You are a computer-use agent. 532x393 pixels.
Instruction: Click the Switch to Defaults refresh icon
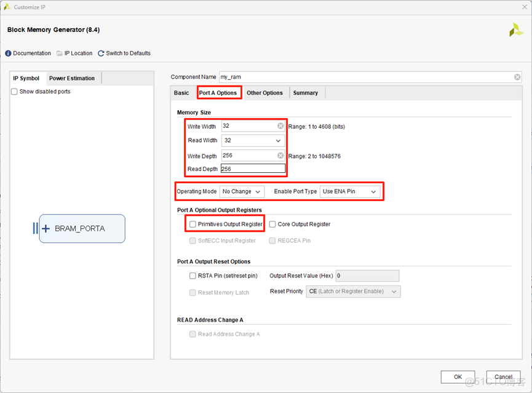101,54
